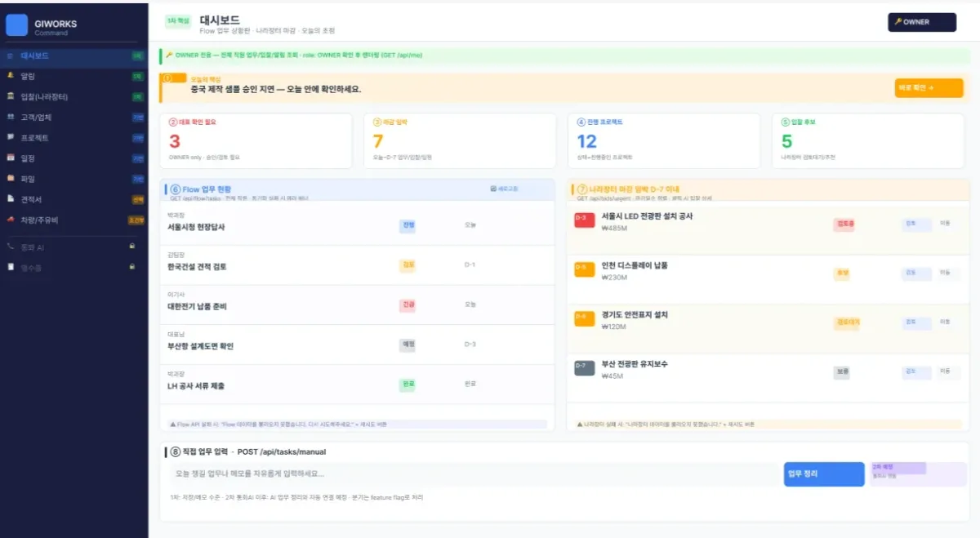This screenshot has height=538, width=980.
Task: Click the gray D-7 deadline badge
Action: [x=585, y=368]
